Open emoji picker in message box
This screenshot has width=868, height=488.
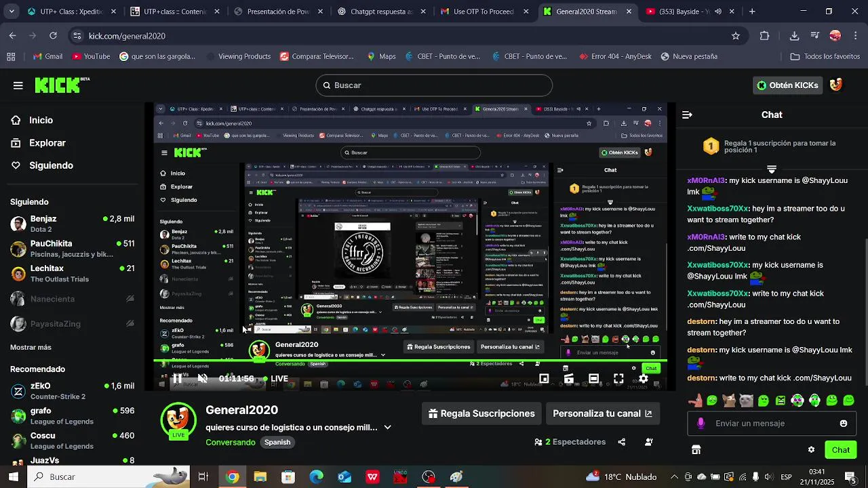(x=844, y=424)
